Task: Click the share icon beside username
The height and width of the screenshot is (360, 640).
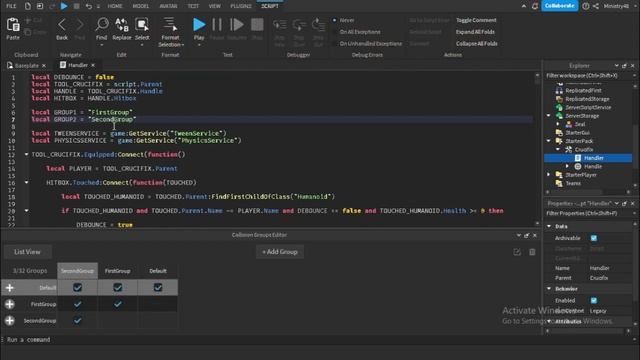Action: [596, 6]
